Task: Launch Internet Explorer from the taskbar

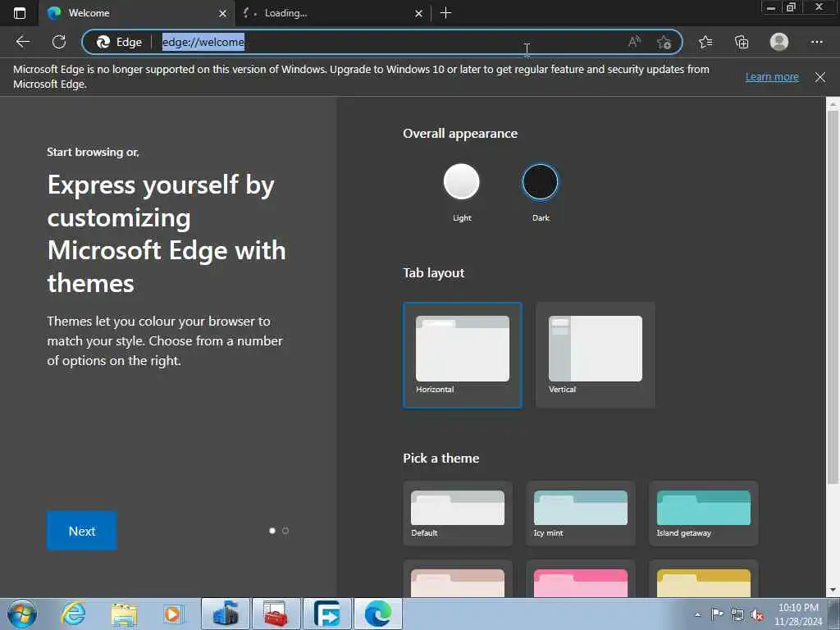Action: click(73, 614)
